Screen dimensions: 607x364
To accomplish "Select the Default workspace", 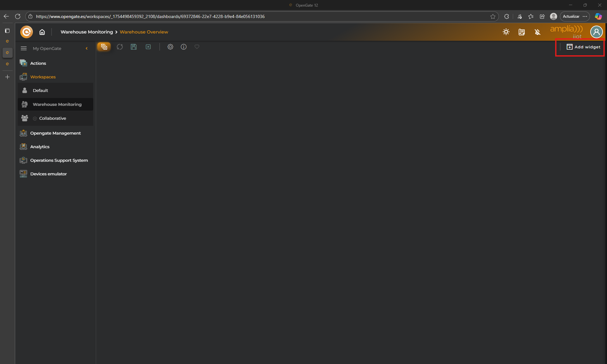I will (x=40, y=90).
